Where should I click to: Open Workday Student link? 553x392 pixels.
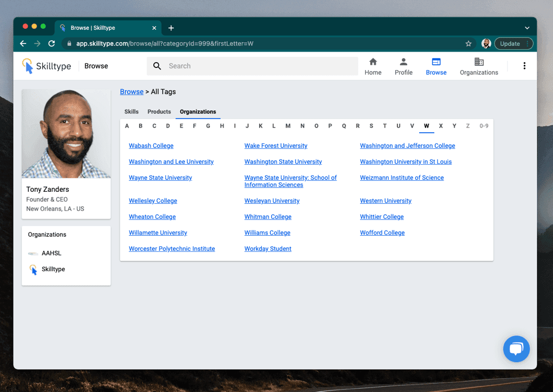[268, 248]
